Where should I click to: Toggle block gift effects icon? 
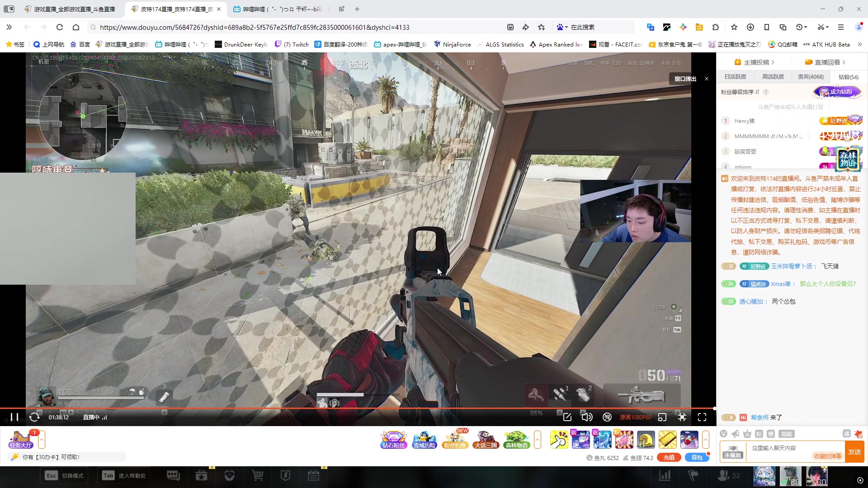[859, 434]
